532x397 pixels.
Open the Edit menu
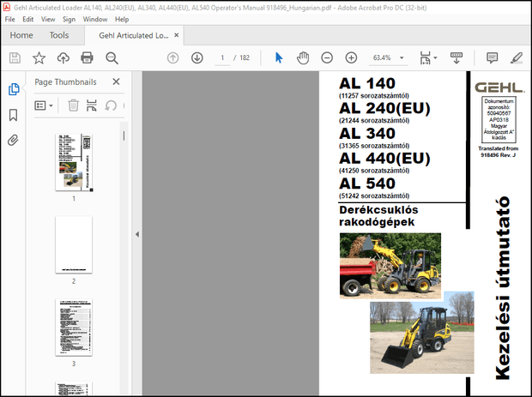tap(27, 20)
